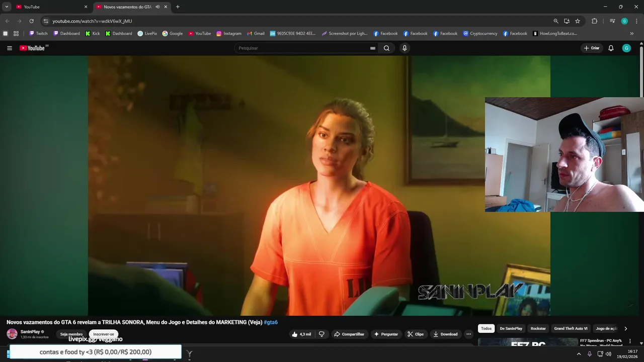This screenshot has width=644, height=362.
Task: Mute the tab via speaker icon
Action: 157,7
